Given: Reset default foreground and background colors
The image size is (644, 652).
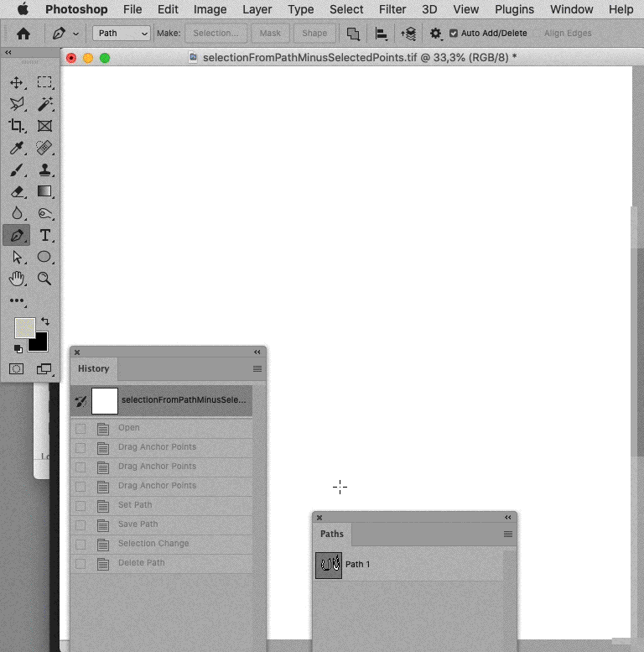Looking at the screenshot, I should (18, 348).
